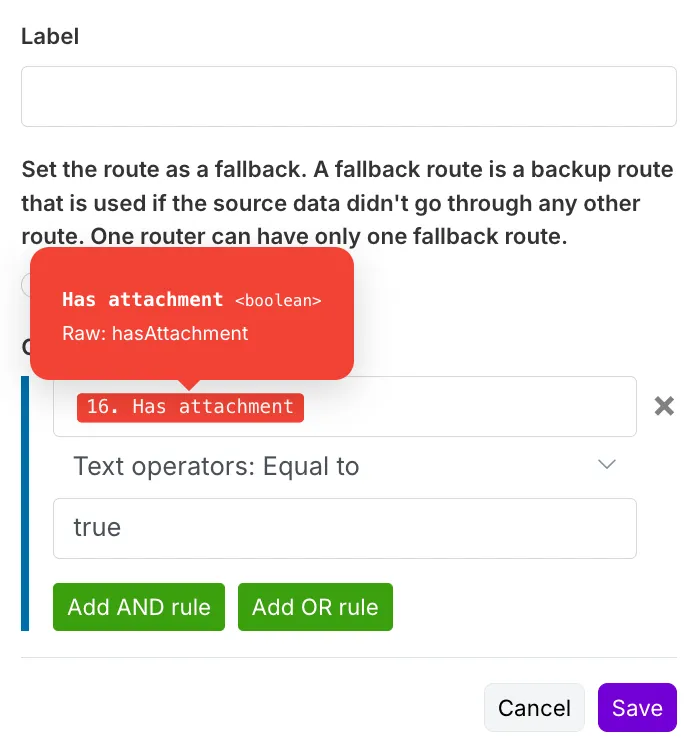The image size is (698, 748).
Task: Click inside the Label text field
Action: point(349,96)
